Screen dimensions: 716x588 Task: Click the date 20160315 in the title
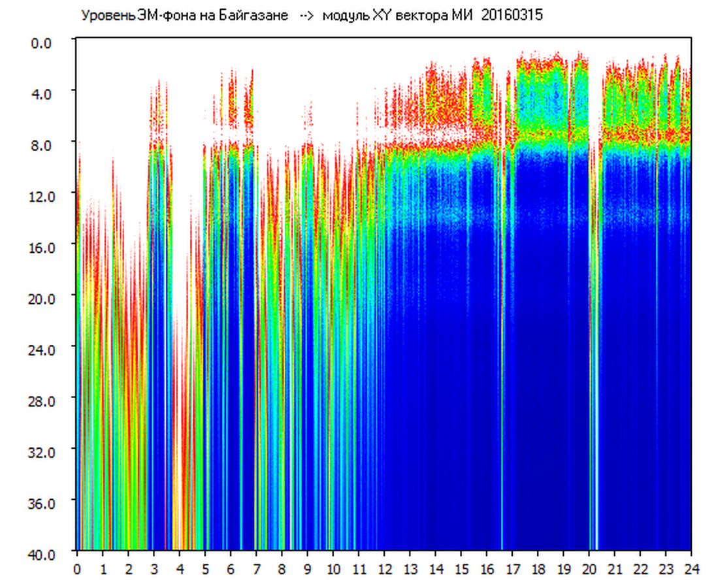tap(512, 16)
